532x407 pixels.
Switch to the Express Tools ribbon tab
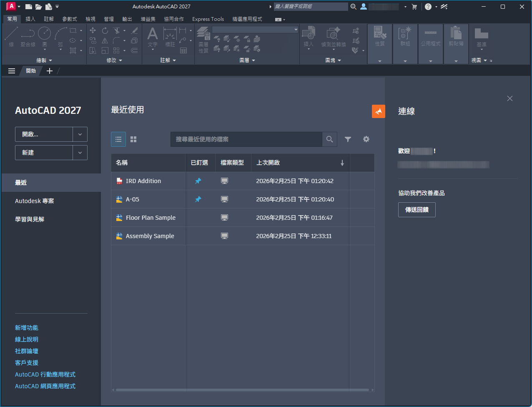pos(208,19)
